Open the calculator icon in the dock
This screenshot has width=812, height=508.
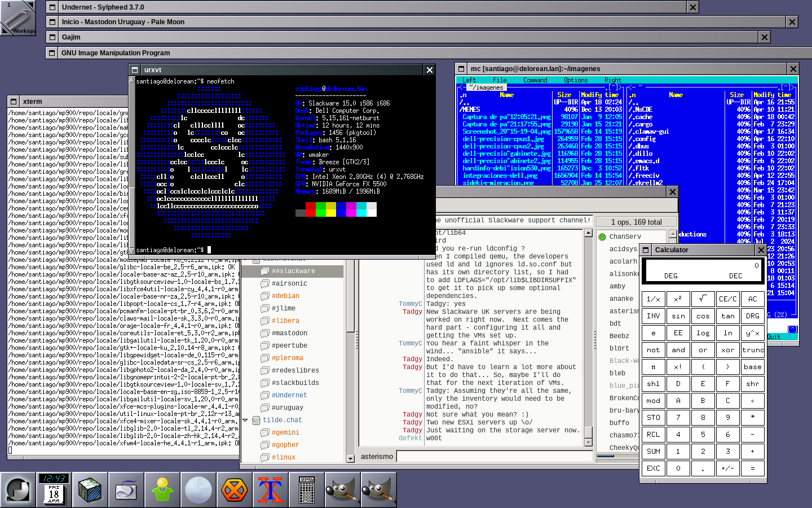point(307,490)
